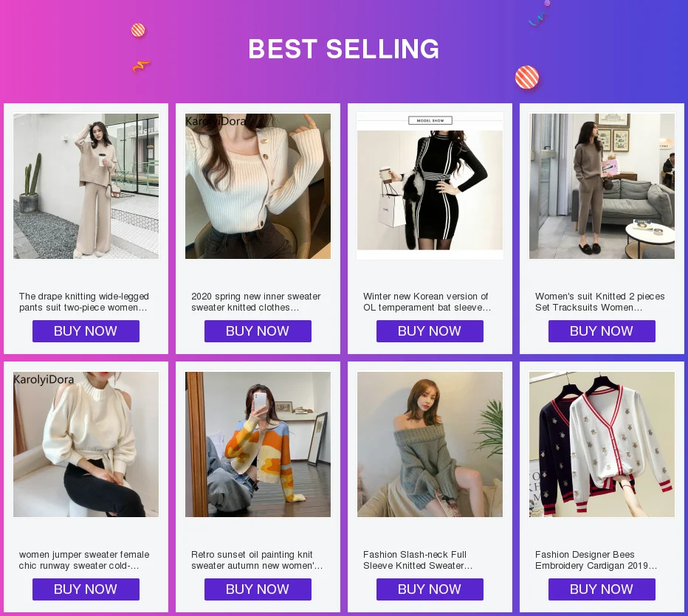Click BUY NOW for Fashion Designer Bees Cardigan
This screenshot has width=688, height=616.
click(x=602, y=589)
